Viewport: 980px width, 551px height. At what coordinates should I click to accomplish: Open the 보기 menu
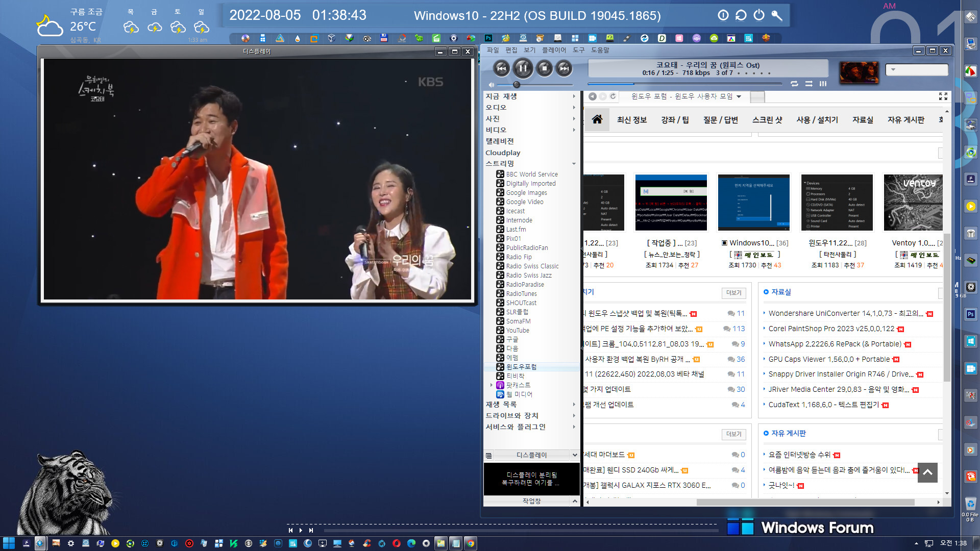(530, 50)
